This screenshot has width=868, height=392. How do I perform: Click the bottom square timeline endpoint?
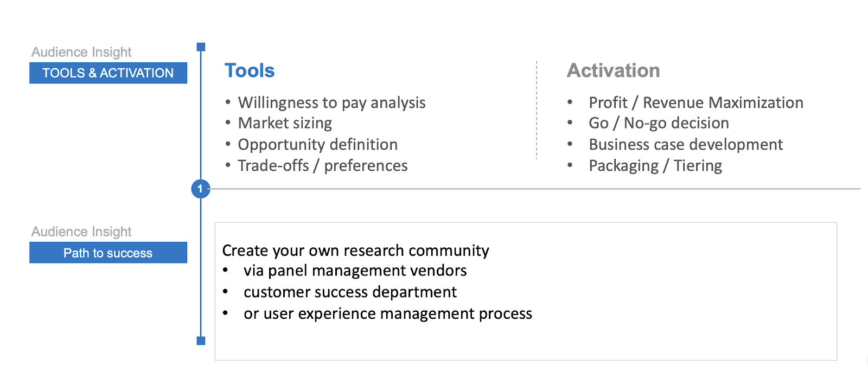[201, 340]
